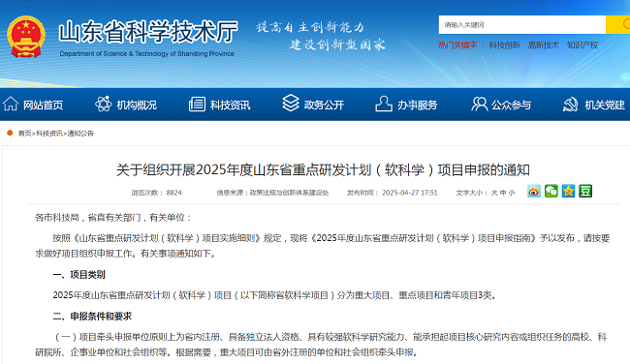Viewport: 630px width, 364px height.
Task: Open the 办事服务 menu
Action: point(417,106)
